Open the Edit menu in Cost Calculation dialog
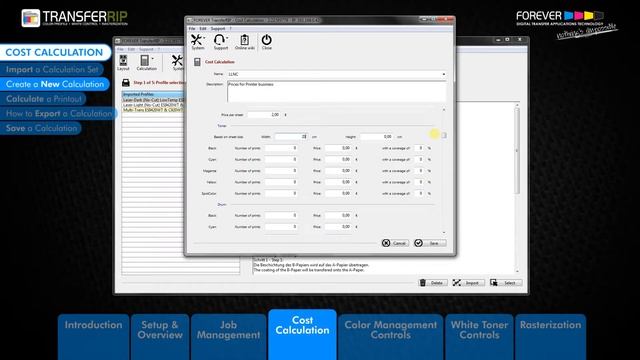Viewport: 640px width, 360px height. point(203,29)
